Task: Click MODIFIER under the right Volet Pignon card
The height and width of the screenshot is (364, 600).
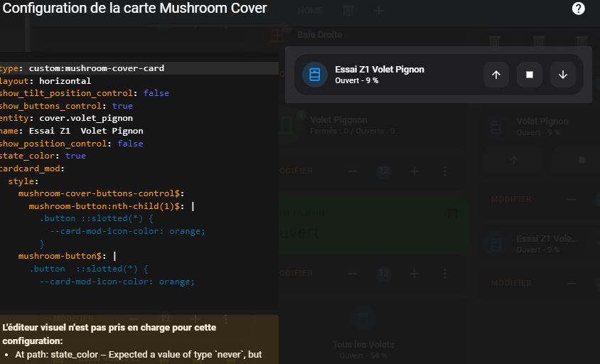Action: 511,200
